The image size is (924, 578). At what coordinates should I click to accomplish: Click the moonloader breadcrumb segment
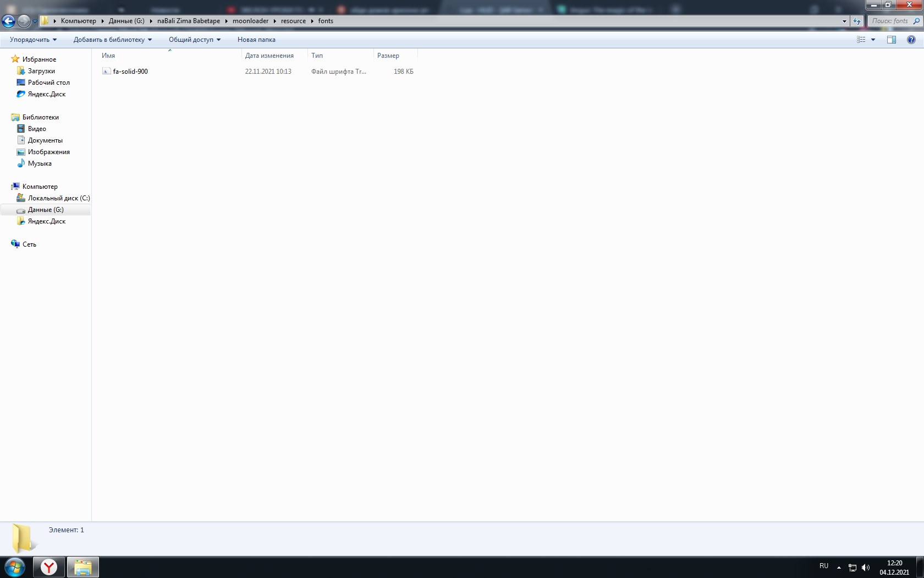coord(250,21)
